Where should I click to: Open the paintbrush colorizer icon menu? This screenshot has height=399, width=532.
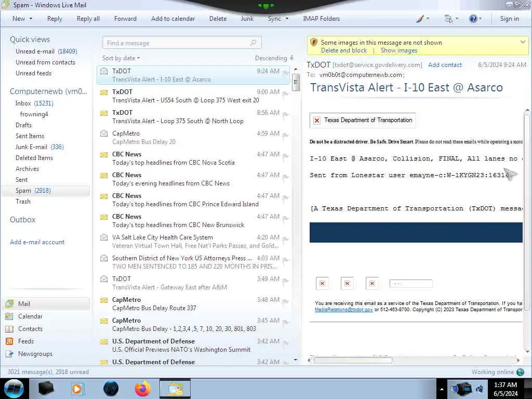click(x=422, y=19)
